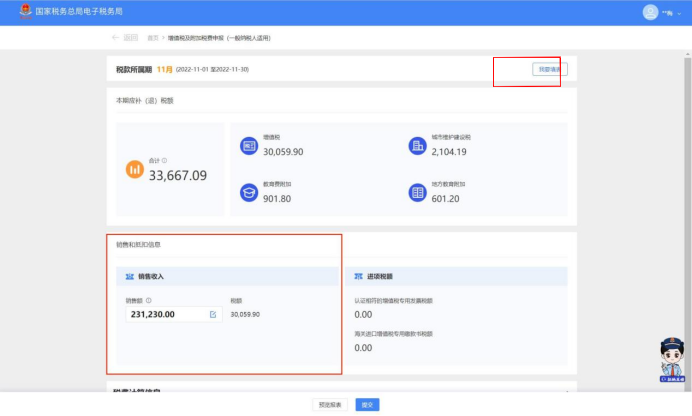Click the 教育费附加 graduation cap icon

coord(249,192)
